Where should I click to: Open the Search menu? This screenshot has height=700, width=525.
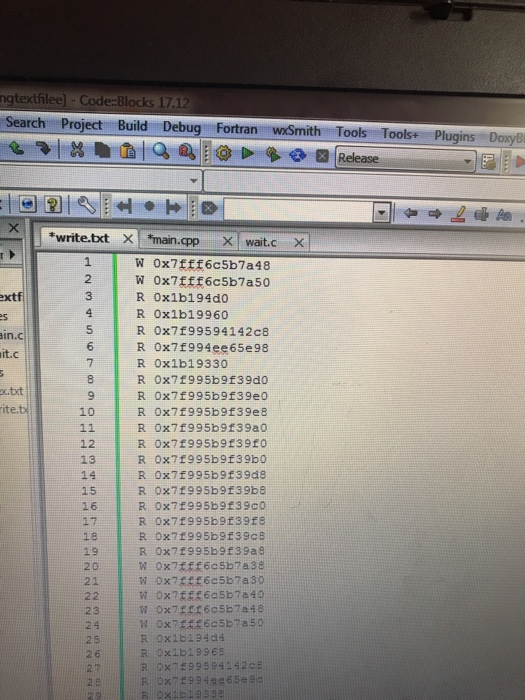point(25,123)
